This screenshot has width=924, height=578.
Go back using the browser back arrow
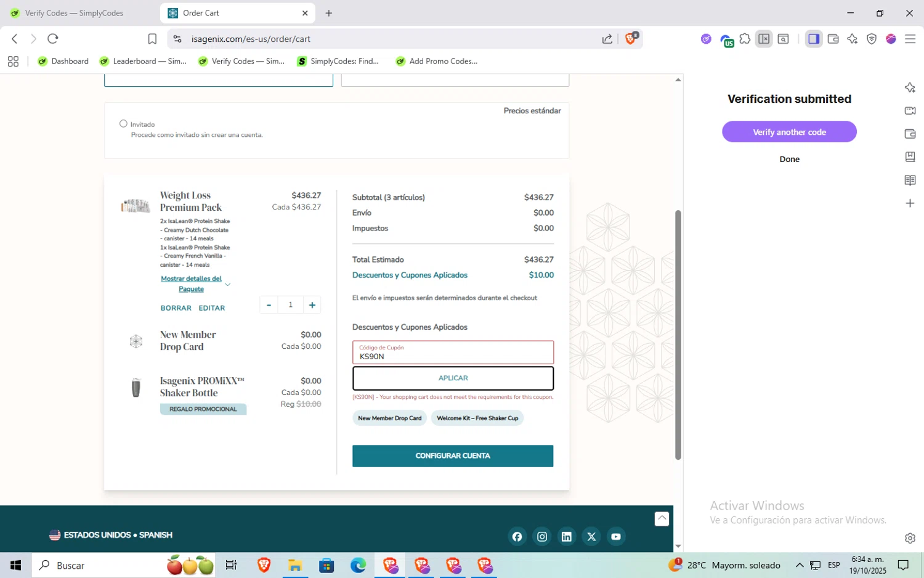tap(15, 39)
